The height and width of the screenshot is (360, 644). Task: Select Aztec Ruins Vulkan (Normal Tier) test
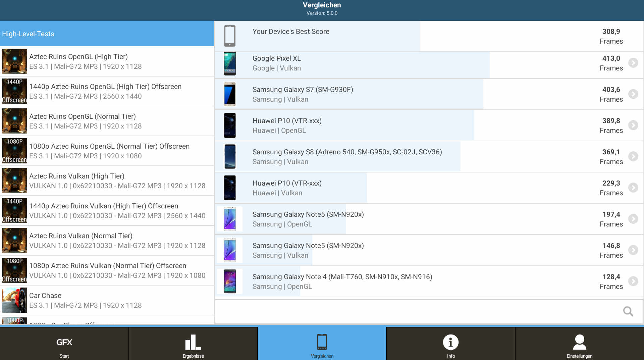click(107, 241)
